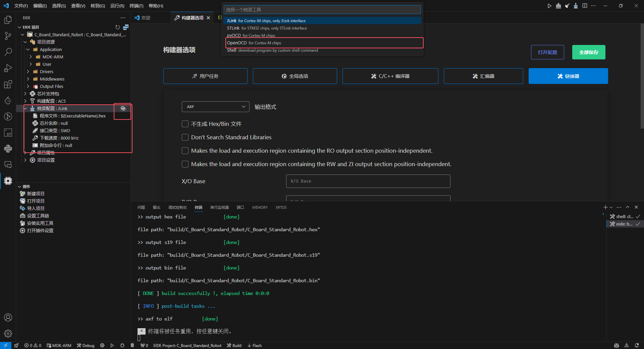Expand the Drivers folder
Viewport: 644px width, 349px height.
(x=28, y=71)
